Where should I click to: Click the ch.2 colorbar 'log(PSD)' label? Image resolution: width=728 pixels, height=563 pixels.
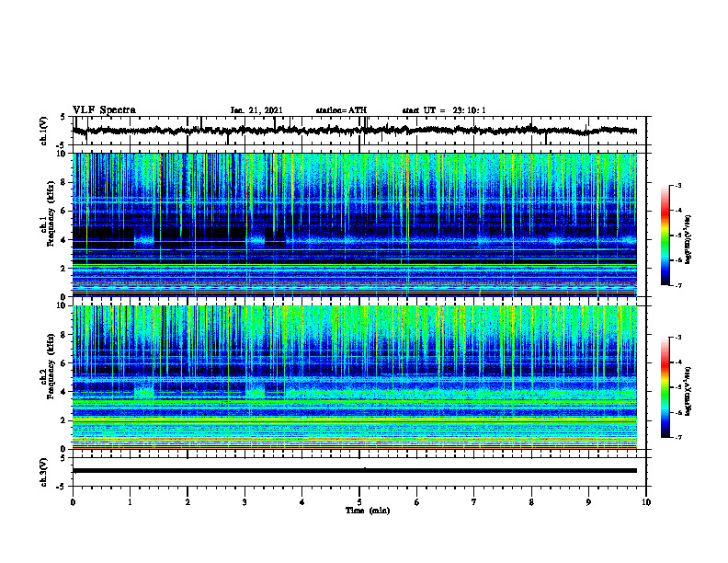(x=688, y=391)
